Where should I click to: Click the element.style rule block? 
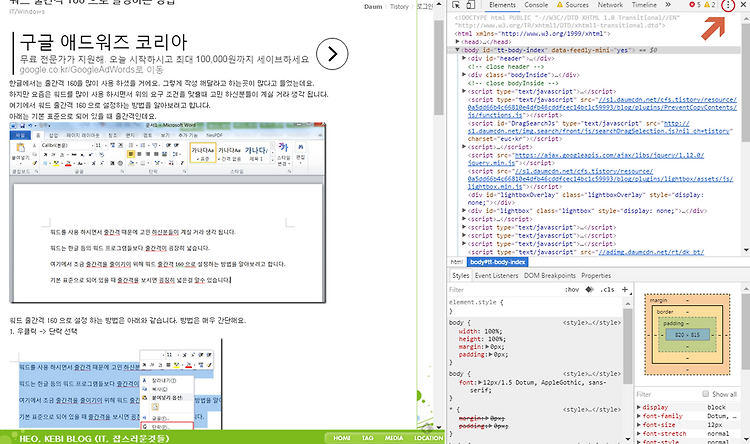click(534, 306)
